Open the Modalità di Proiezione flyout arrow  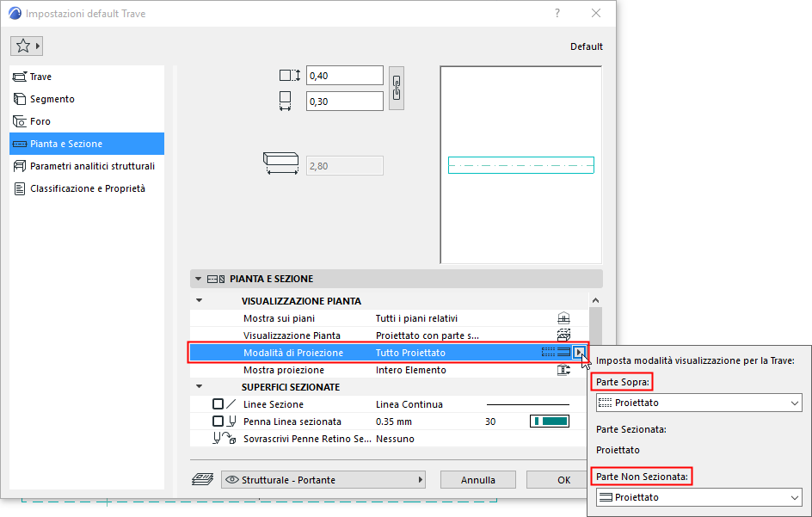coord(579,352)
